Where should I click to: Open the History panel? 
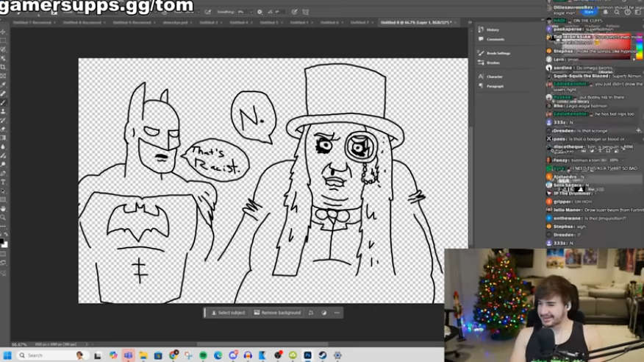[x=493, y=29]
